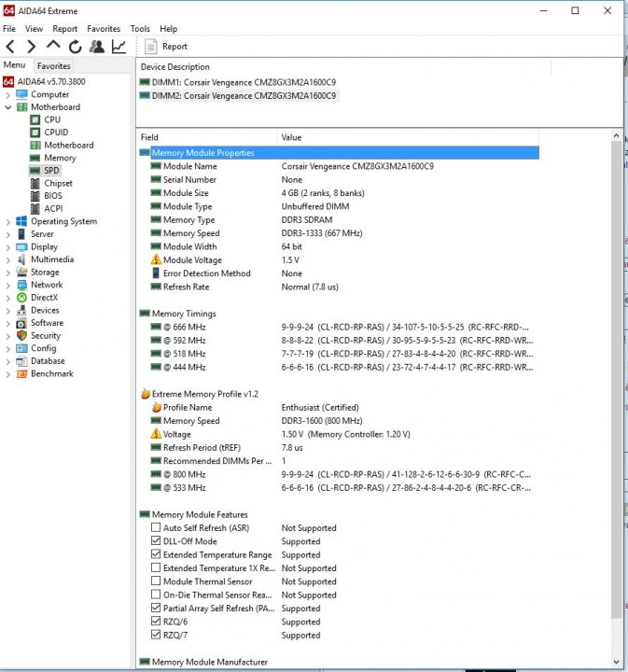The image size is (628, 672).
Task: Toggle the DLL-Off Mode checkbox
Action: point(156,540)
